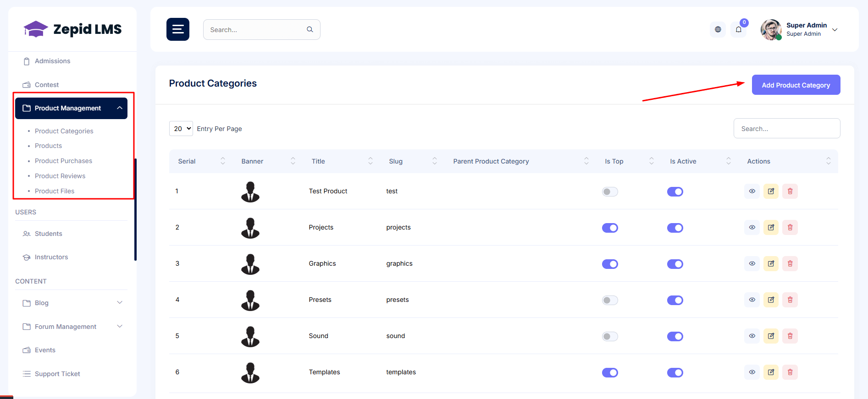The image size is (868, 399).
Task: Disable Is Active for Projects
Action: coord(675,228)
